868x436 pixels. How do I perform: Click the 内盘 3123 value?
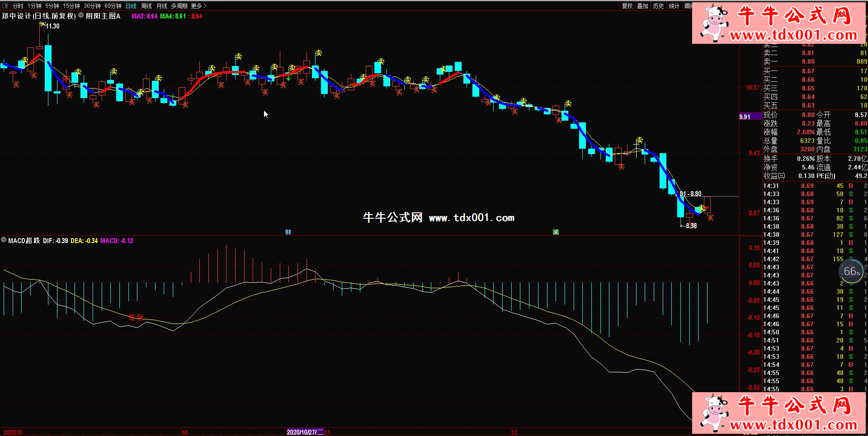860,149
